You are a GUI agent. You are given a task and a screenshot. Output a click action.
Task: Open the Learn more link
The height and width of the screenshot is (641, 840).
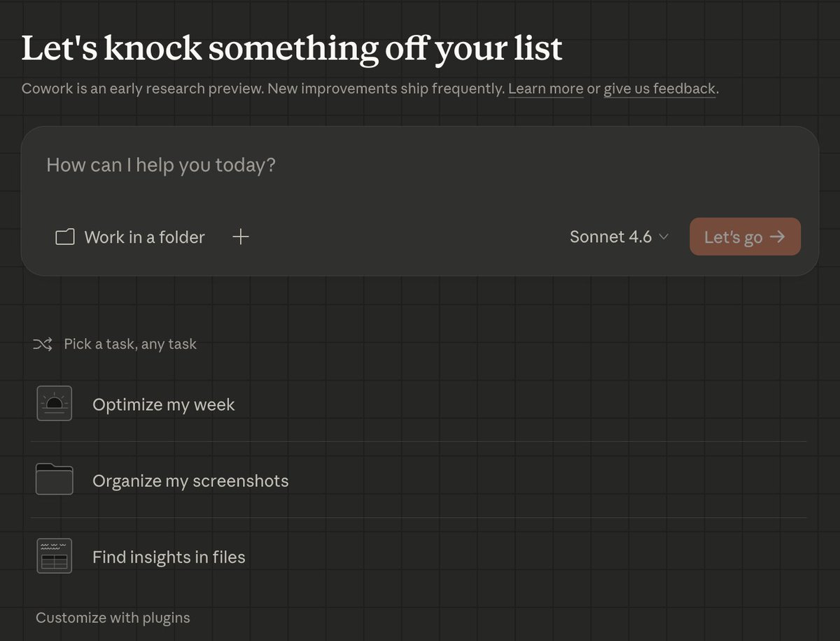tap(545, 89)
